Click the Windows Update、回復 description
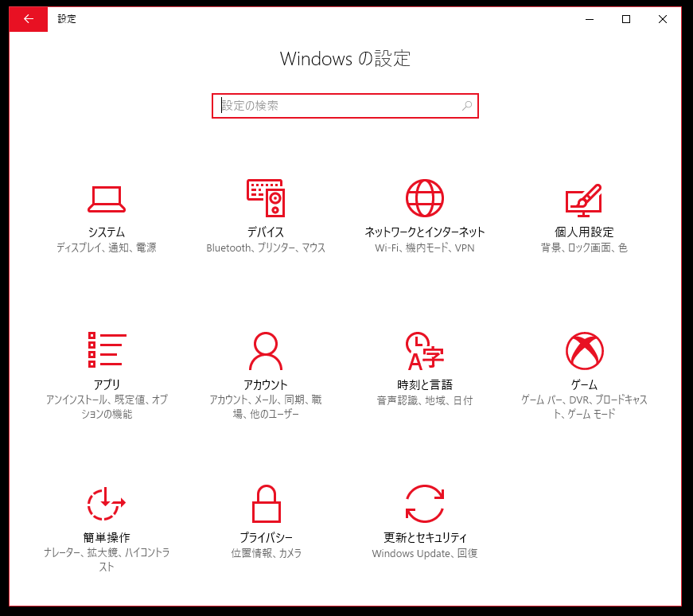 (425, 553)
